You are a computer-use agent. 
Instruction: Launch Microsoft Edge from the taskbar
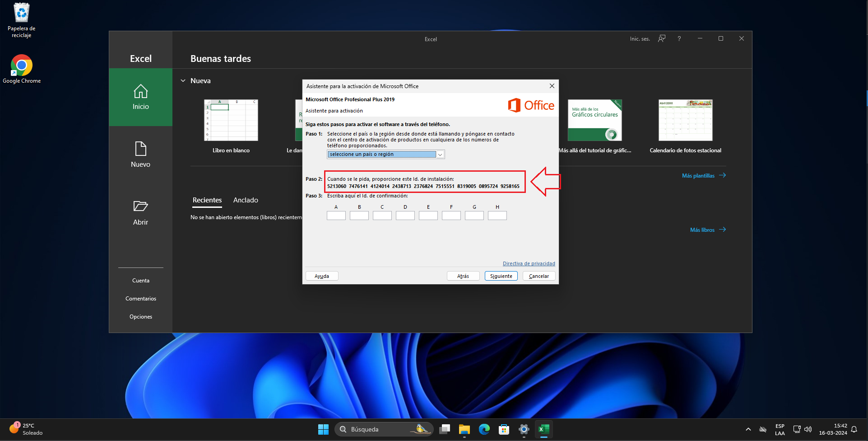(484, 429)
